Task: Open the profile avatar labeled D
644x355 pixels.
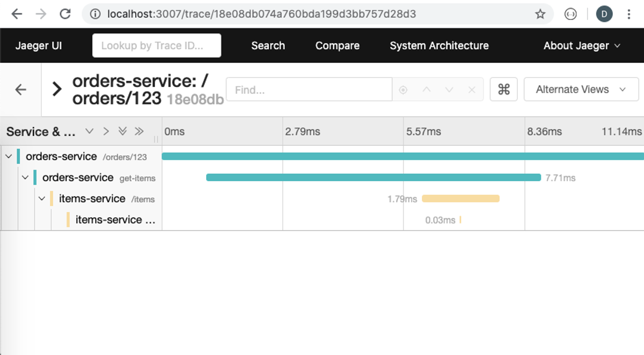Action: pyautogui.click(x=604, y=14)
